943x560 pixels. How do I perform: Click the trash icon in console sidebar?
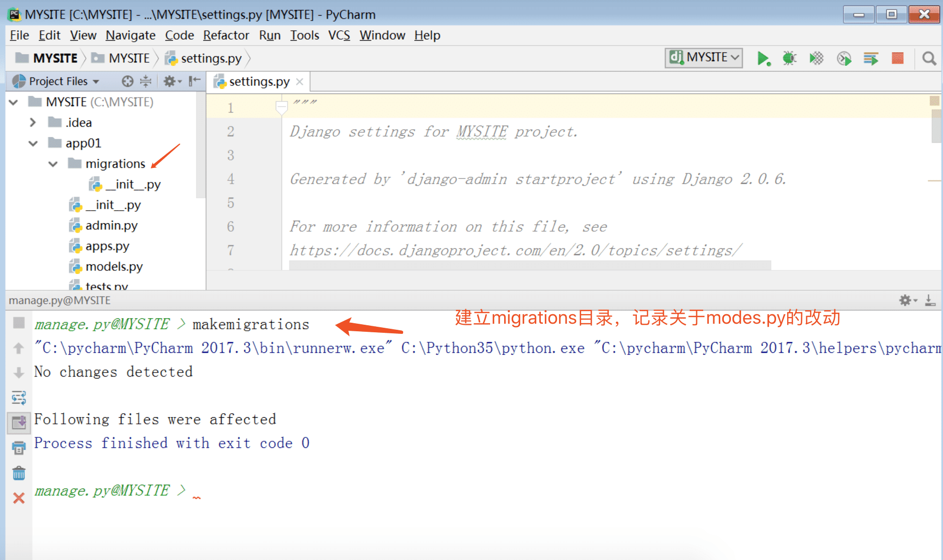[x=19, y=473]
